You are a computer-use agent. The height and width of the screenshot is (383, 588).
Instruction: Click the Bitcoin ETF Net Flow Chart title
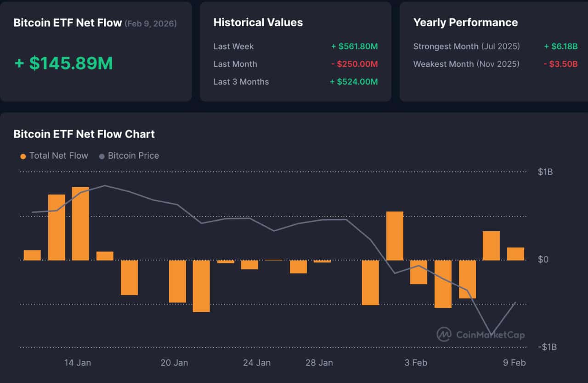[x=84, y=134]
